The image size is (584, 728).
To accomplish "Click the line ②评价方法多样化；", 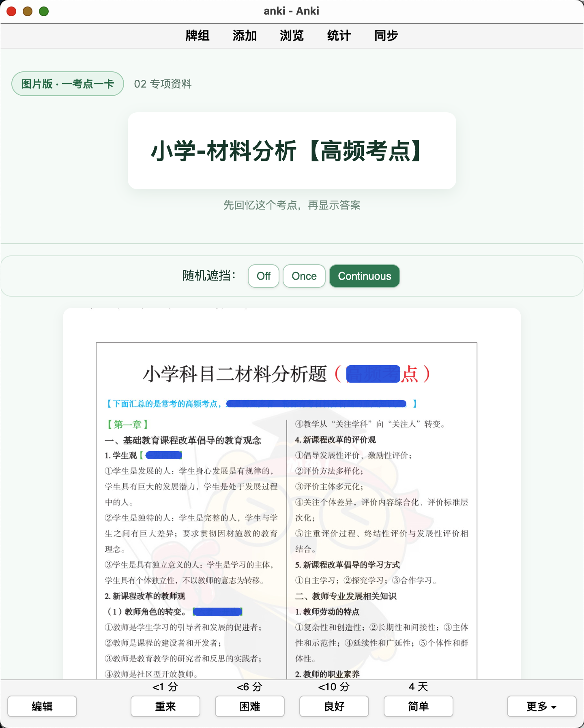I will (329, 471).
